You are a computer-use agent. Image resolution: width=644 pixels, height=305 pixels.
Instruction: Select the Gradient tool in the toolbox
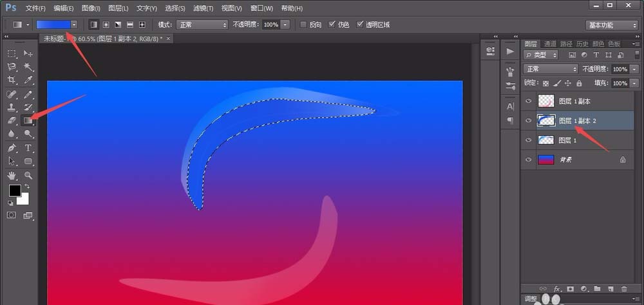[28, 120]
